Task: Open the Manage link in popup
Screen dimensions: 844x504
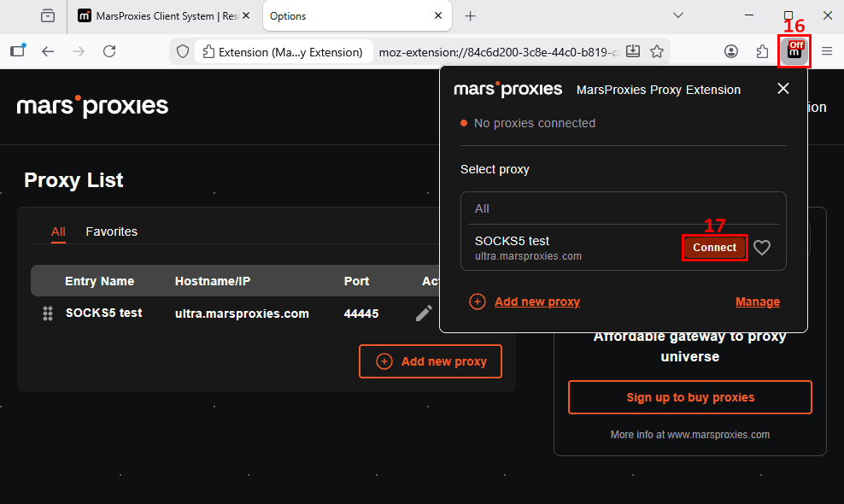Action: (x=758, y=302)
